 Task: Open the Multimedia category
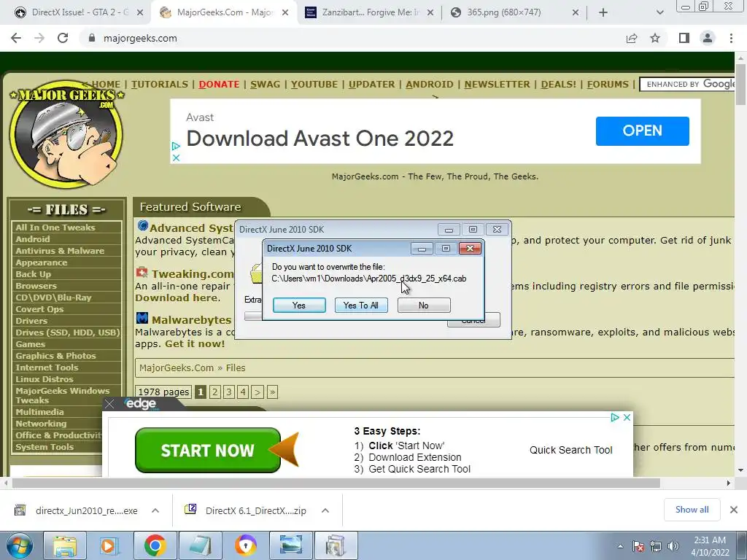pos(39,412)
